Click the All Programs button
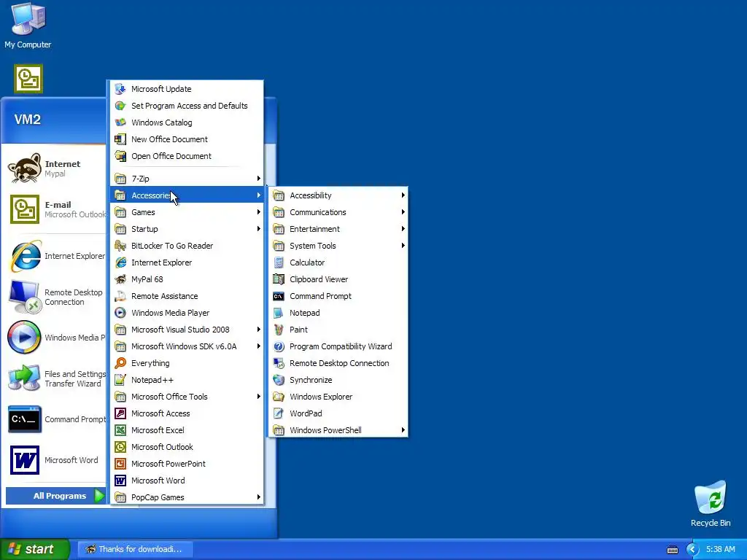747x560 pixels. tap(55, 496)
